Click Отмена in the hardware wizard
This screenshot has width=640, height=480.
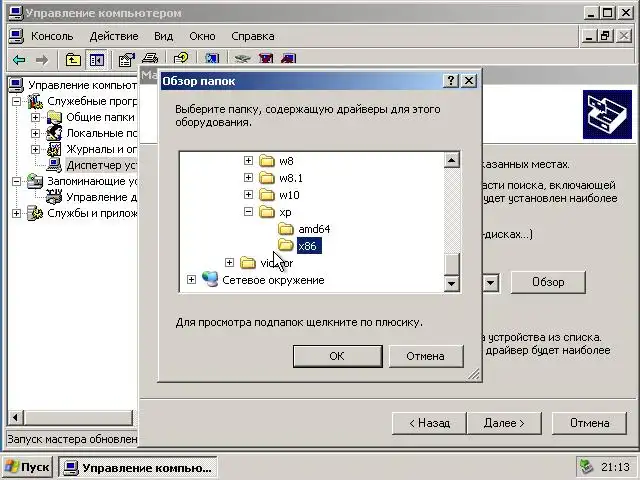tap(589, 423)
